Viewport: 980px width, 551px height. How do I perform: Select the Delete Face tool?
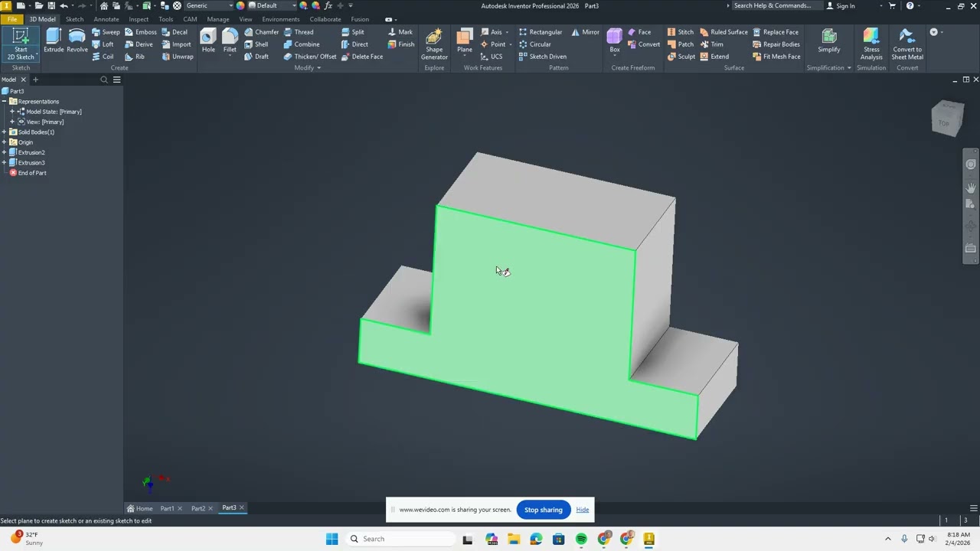coord(361,57)
